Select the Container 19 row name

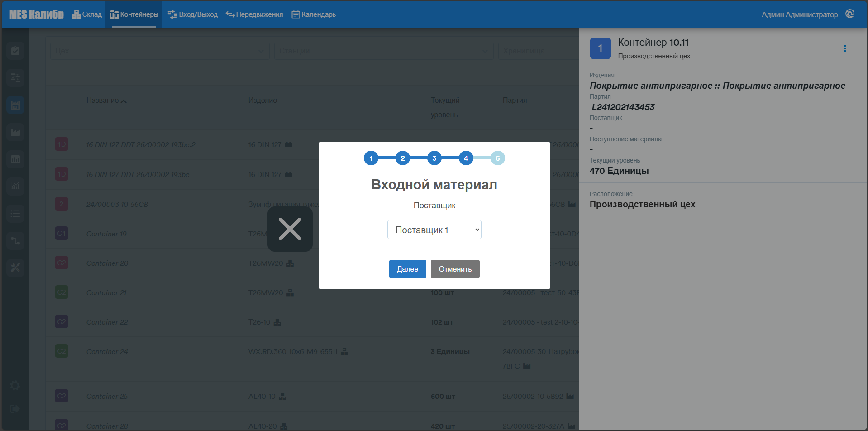[x=106, y=234]
